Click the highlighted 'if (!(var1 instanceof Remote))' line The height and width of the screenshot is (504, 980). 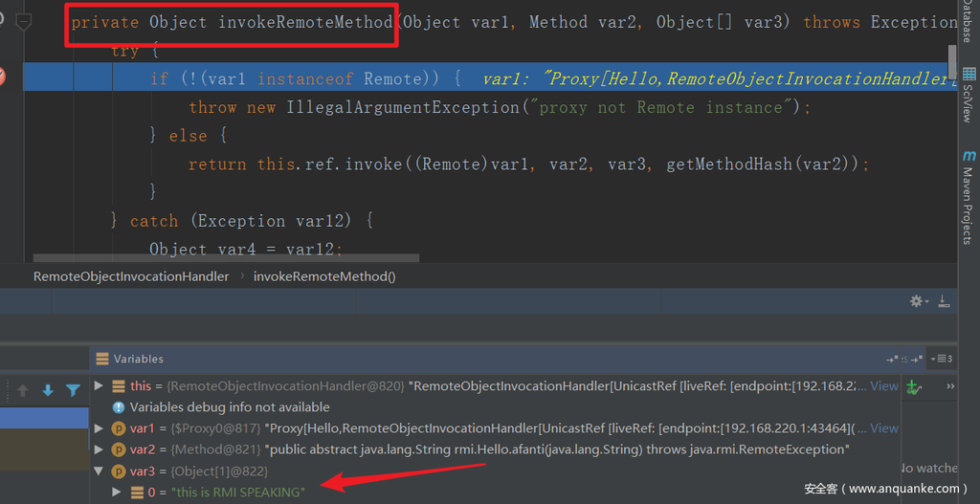pyautogui.click(x=490, y=78)
